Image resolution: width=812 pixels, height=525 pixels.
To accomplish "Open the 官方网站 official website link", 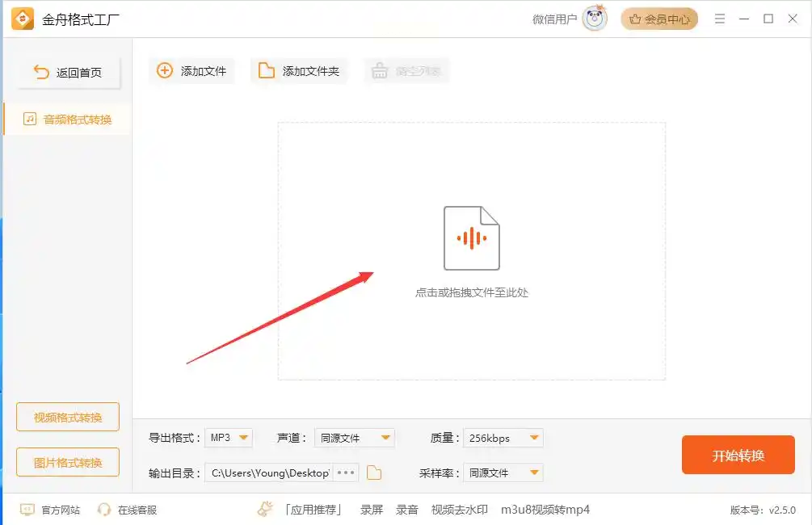I will (x=61, y=510).
